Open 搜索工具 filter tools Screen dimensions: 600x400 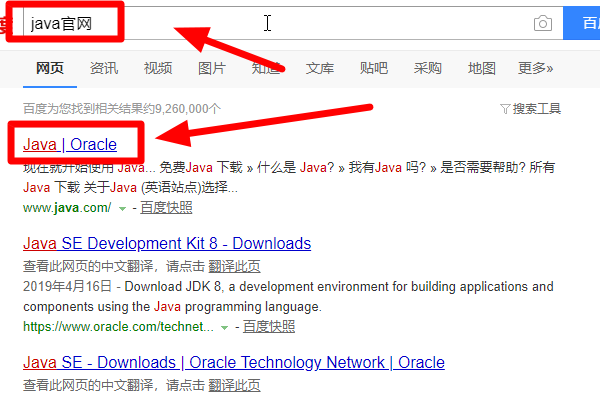[530, 108]
